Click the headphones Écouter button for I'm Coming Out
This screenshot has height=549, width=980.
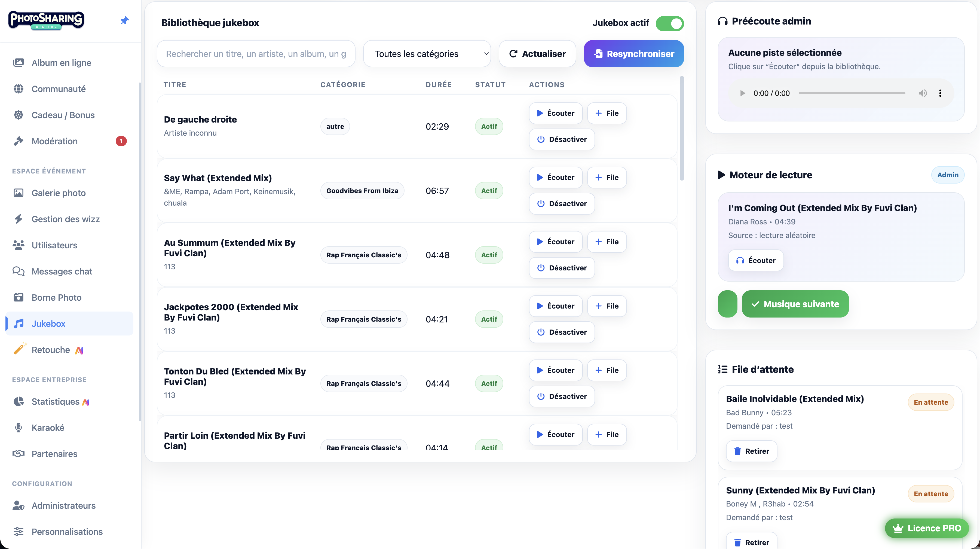[755, 260]
